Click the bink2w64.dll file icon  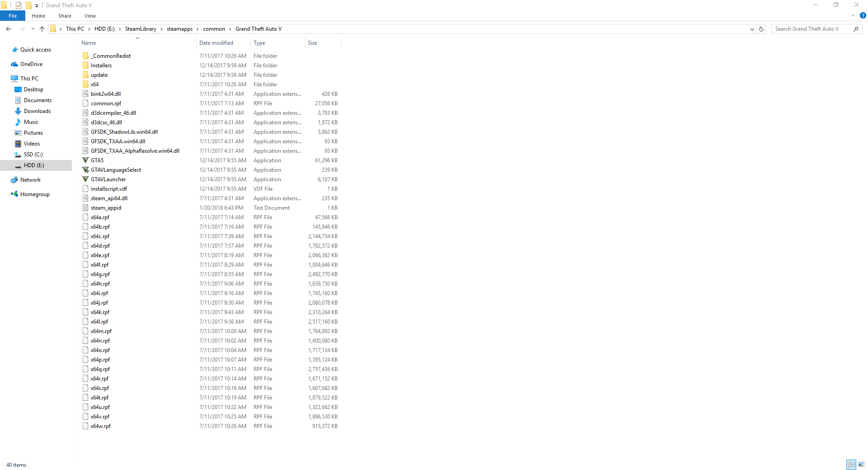(x=85, y=94)
